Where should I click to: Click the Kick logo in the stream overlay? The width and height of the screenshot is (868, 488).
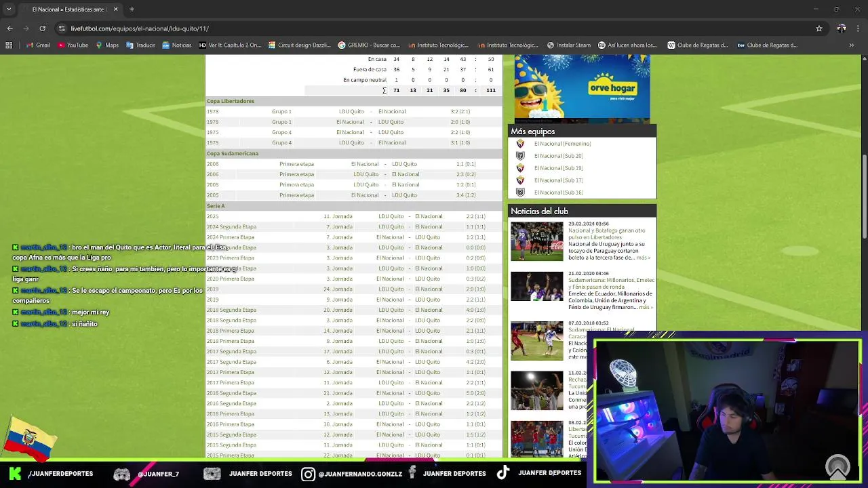pyautogui.click(x=15, y=474)
